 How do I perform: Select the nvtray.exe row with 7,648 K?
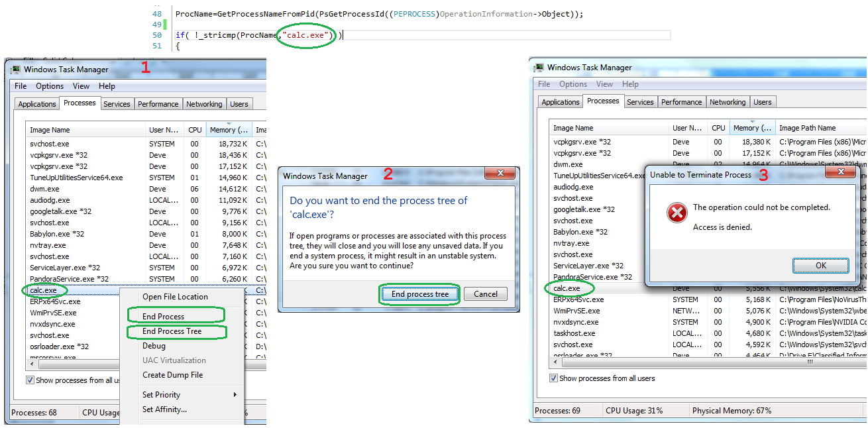[146, 245]
